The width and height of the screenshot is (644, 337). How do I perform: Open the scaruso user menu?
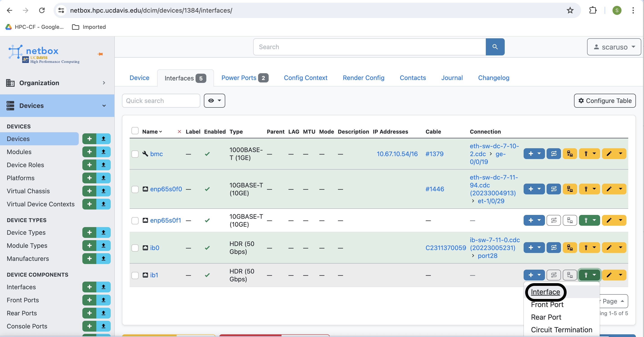coord(614,47)
